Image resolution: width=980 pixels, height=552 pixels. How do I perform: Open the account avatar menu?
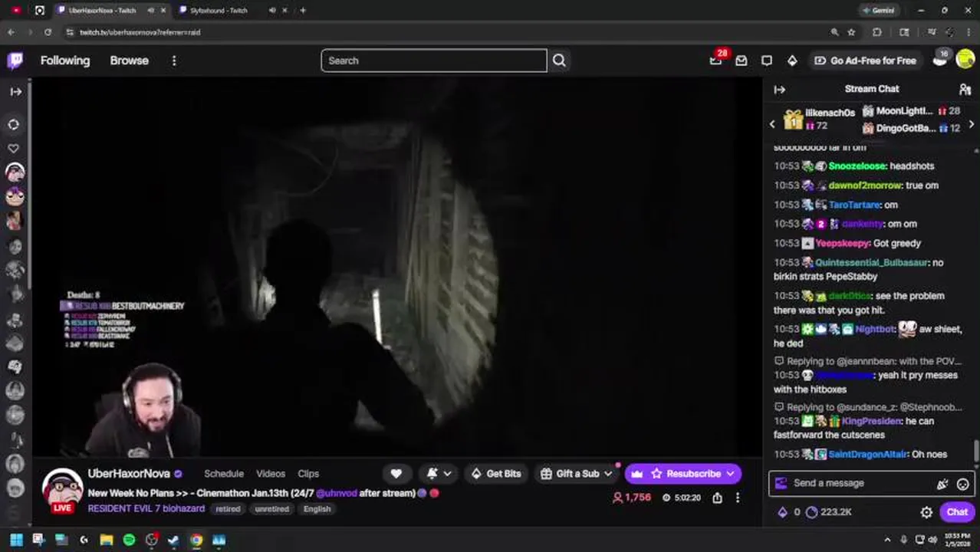(x=965, y=61)
